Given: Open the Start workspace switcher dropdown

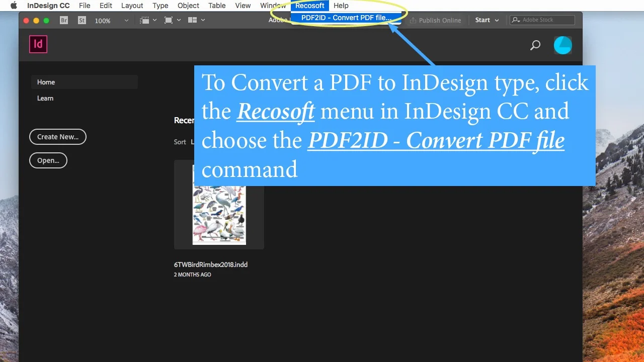Looking at the screenshot, I should pos(487,20).
